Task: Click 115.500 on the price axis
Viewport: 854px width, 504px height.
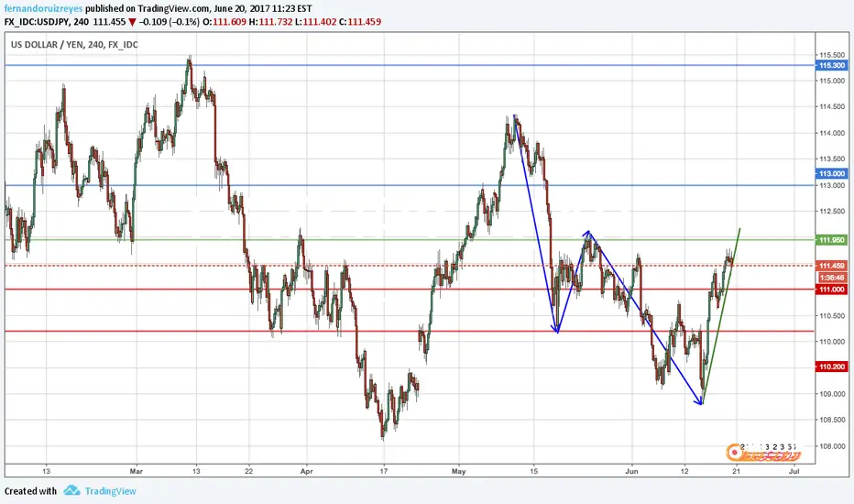Action: point(832,55)
